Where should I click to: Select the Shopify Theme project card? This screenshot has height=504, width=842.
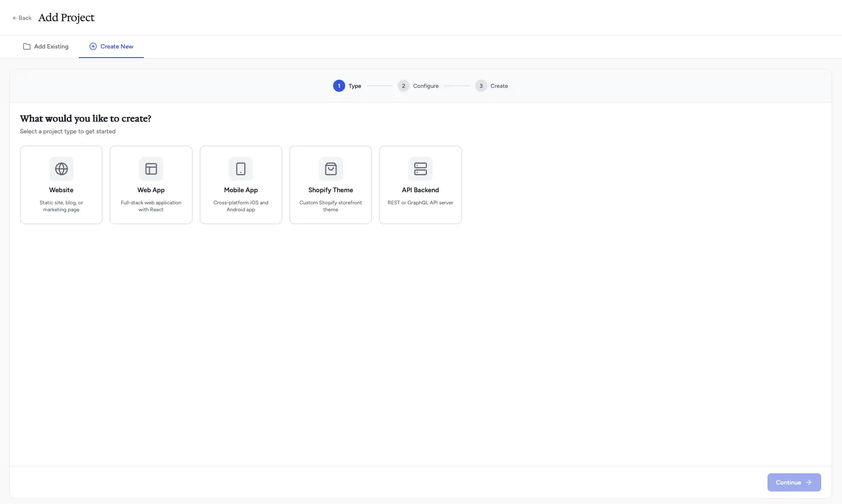330,185
